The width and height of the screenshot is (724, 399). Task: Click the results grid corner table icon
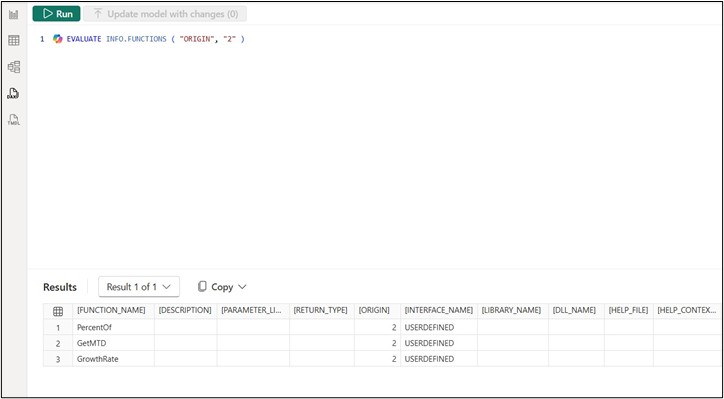pyautogui.click(x=58, y=311)
